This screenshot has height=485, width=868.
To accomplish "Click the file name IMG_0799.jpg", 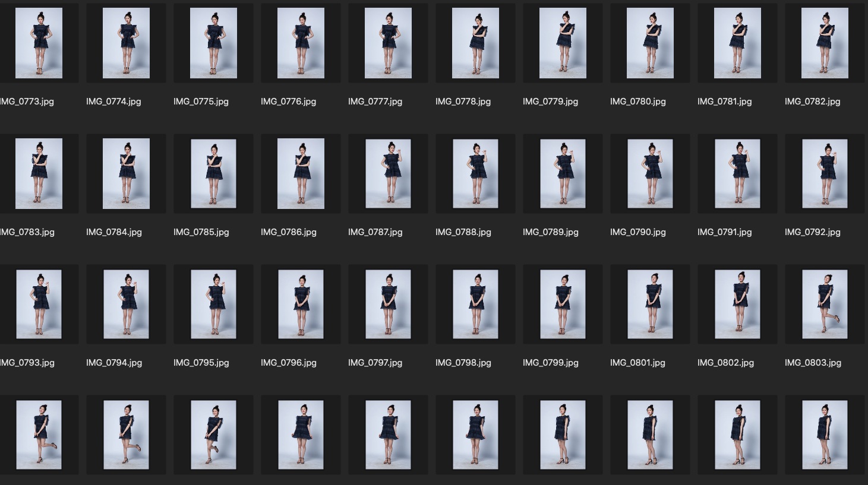I will 550,363.
